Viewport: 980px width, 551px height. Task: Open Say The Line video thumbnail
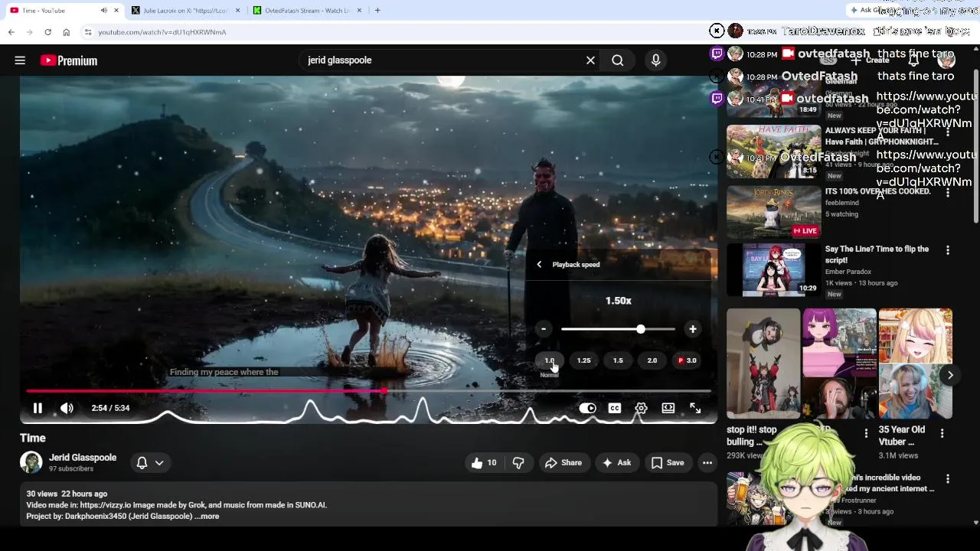pyautogui.click(x=773, y=270)
